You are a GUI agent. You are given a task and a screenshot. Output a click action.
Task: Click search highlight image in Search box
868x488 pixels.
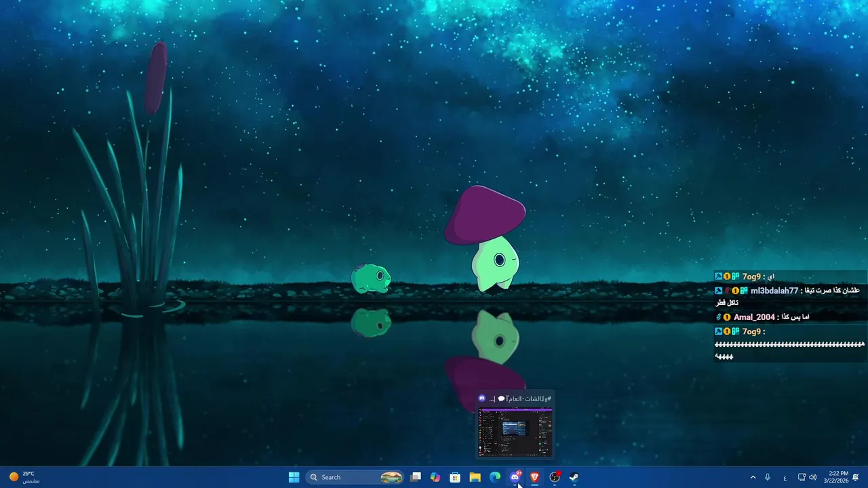[x=391, y=477]
